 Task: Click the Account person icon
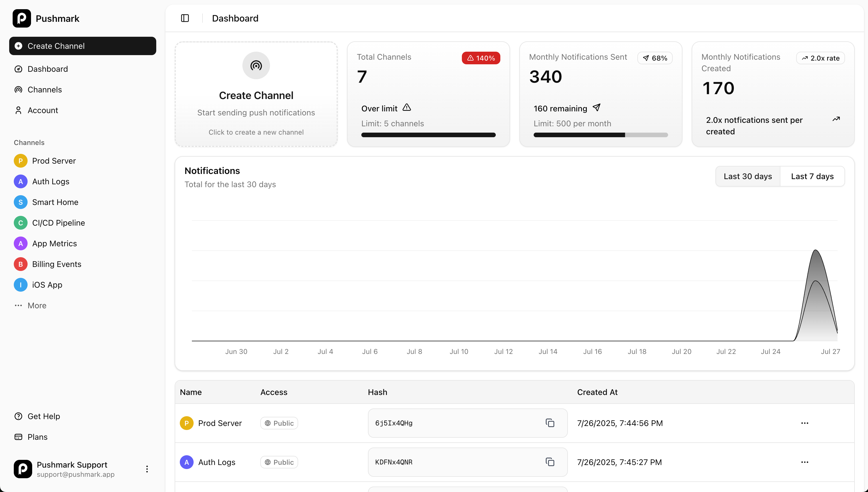coord(18,110)
